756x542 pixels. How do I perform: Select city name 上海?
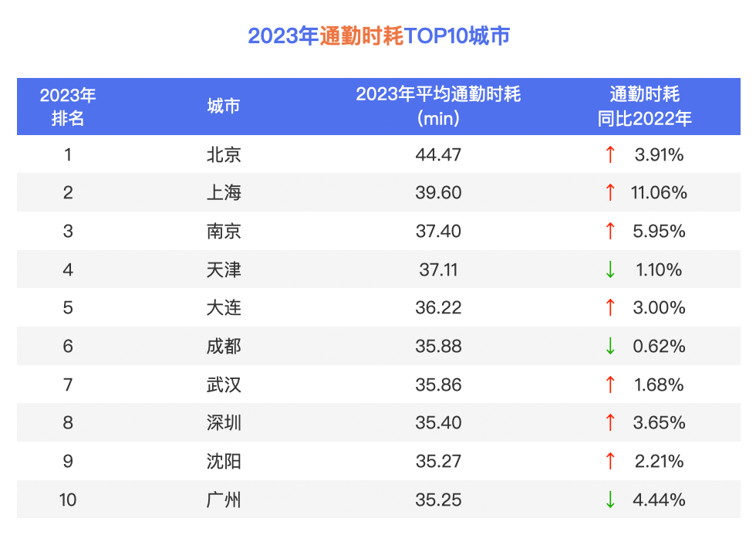click(x=223, y=192)
